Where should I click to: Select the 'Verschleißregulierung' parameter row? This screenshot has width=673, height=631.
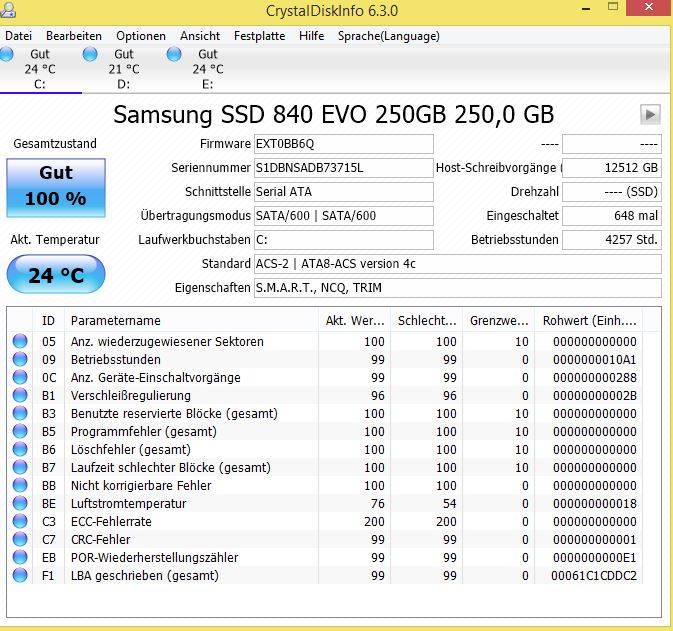[325, 395]
